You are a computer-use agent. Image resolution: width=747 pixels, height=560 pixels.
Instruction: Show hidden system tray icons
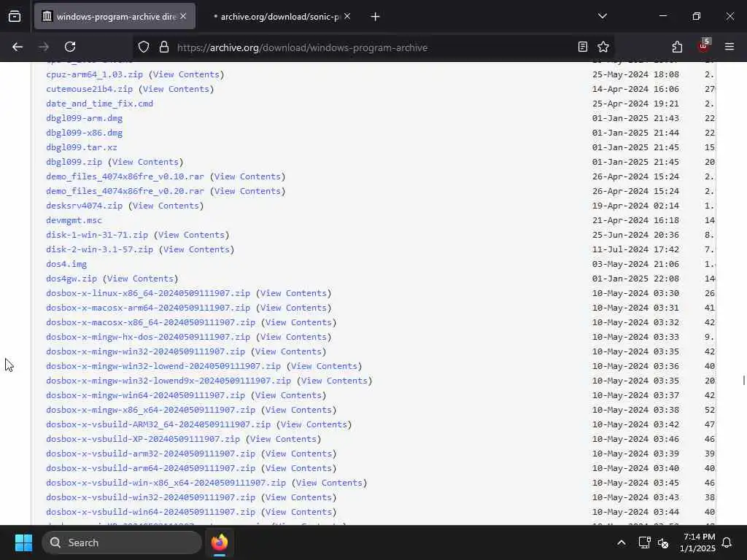pyautogui.click(x=622, y=542)
